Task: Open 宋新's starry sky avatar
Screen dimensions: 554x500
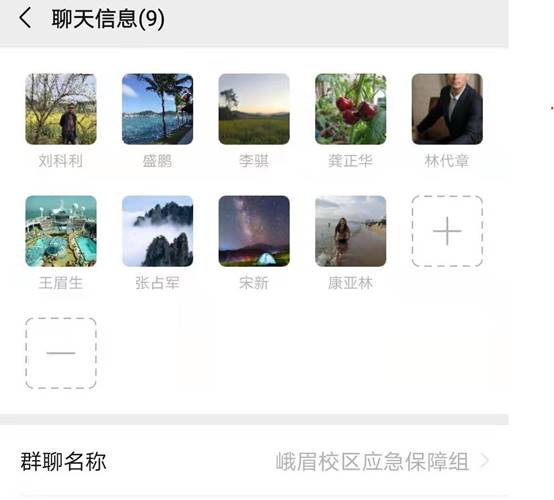Action: (x=254, y=231)
